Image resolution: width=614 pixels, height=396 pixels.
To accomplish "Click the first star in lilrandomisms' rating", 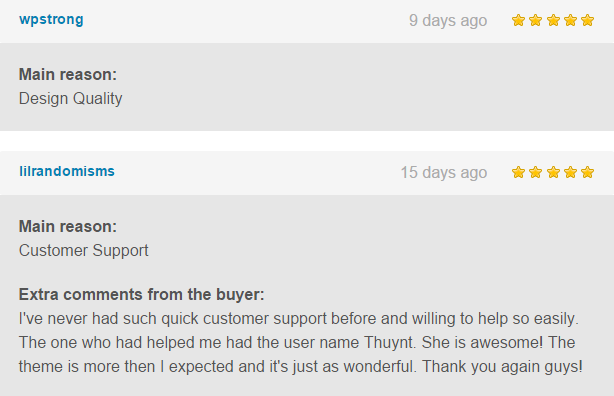I will coord(518,172).
